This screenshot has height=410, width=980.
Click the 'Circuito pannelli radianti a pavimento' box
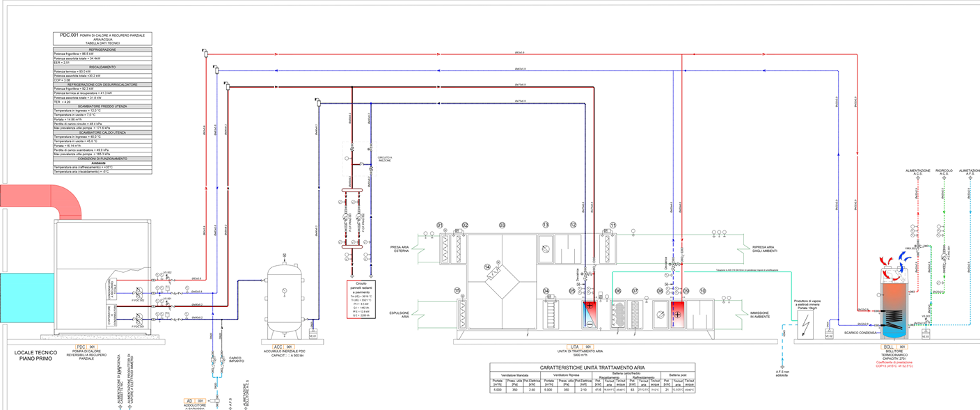[x=361, y=299]
